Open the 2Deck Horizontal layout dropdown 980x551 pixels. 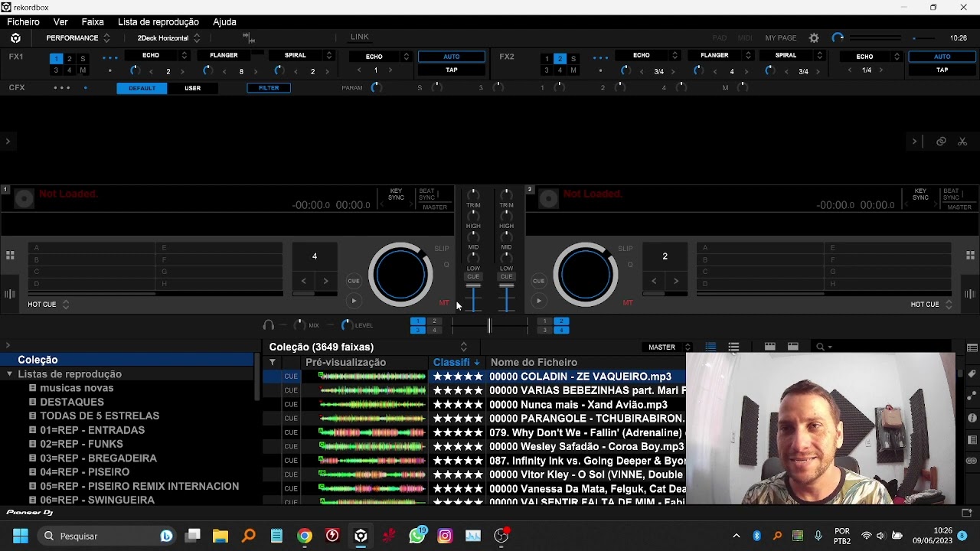coord(168,38)
